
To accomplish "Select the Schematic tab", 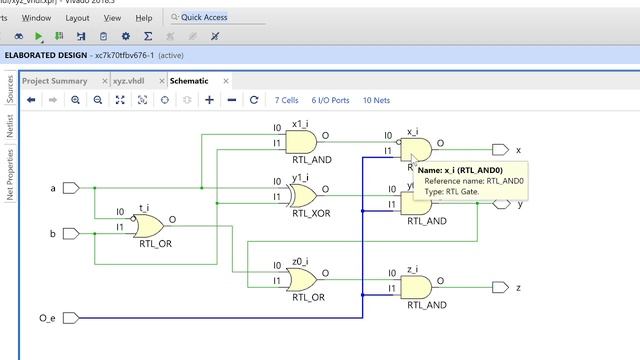I will tap(189, 81).
